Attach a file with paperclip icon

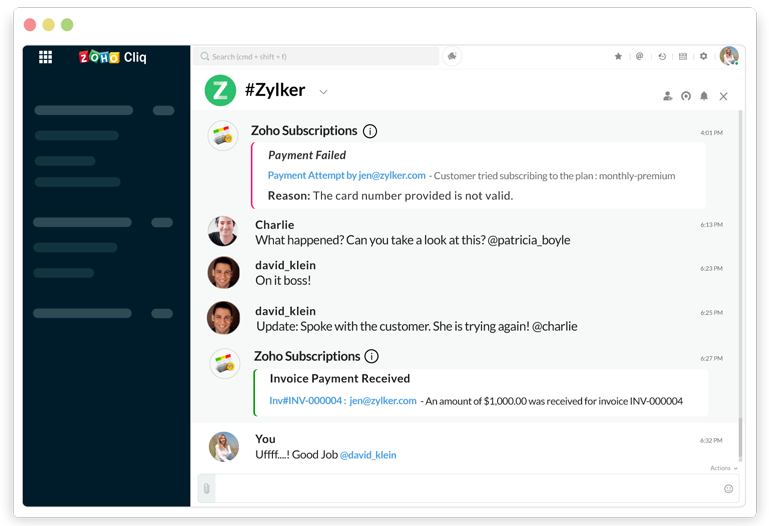pyautogui.click(x=206, y=488)
